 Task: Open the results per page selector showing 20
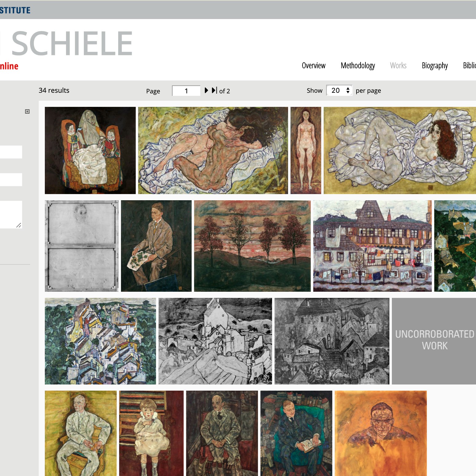point(339,90)
